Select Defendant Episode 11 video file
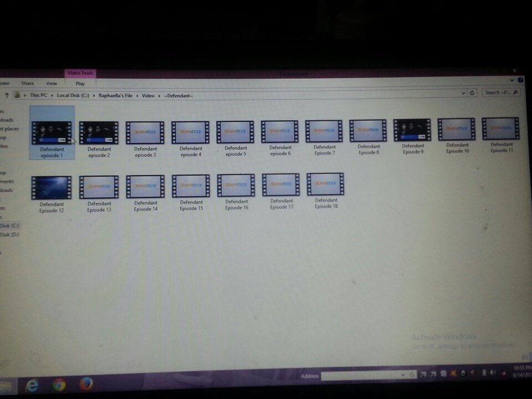 click(501, 134)
